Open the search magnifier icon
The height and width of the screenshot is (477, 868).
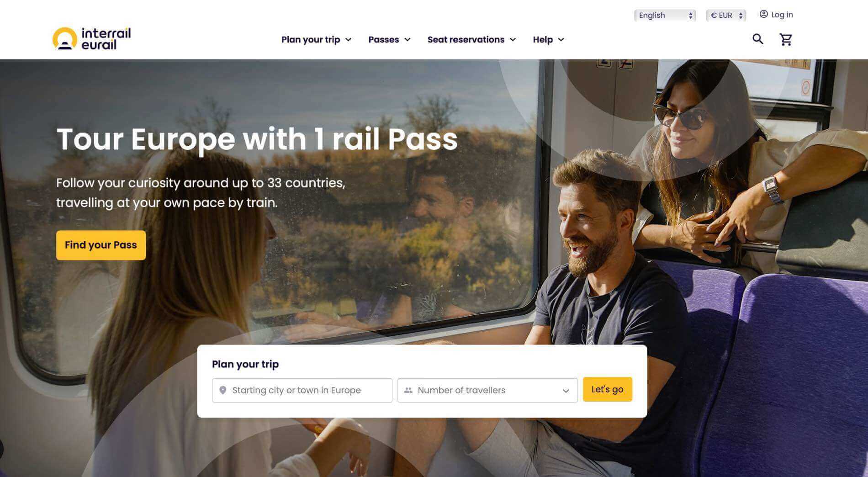tap(758, 39)
